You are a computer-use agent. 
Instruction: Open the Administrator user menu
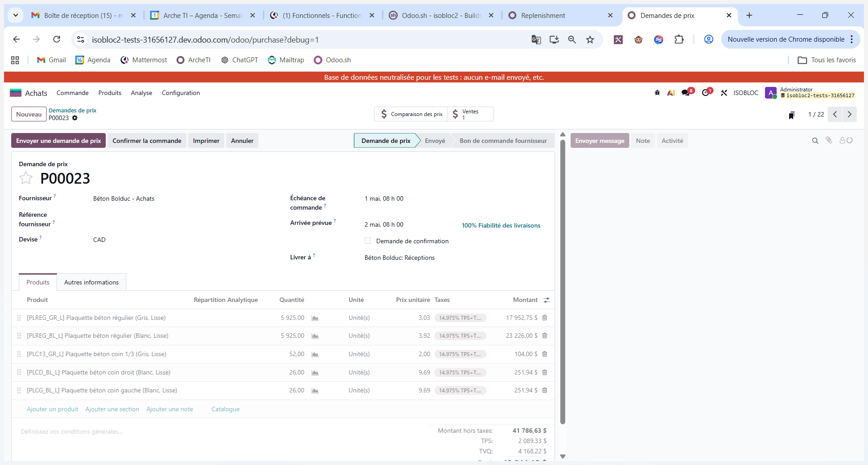[810, 93]
